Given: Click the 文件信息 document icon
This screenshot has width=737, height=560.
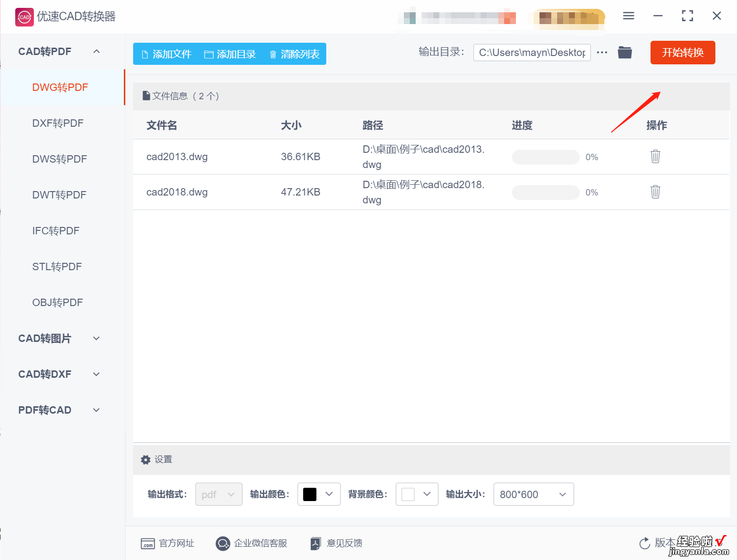Looking at the screenshot, I should coord(146,96).
